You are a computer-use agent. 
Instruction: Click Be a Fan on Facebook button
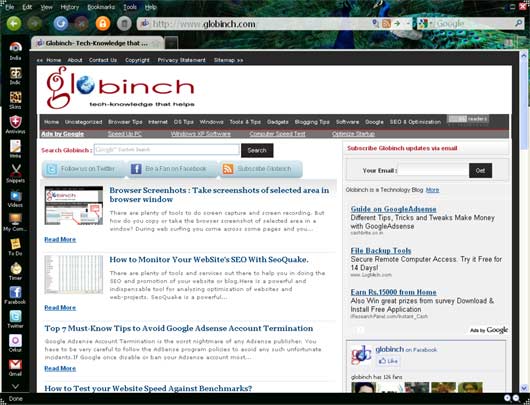[x=173, y=169]
